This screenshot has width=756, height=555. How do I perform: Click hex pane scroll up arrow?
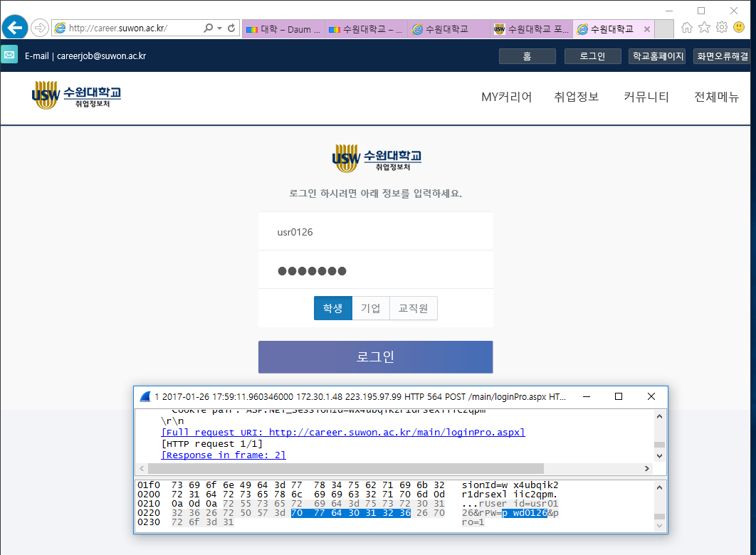click(660, 487)
